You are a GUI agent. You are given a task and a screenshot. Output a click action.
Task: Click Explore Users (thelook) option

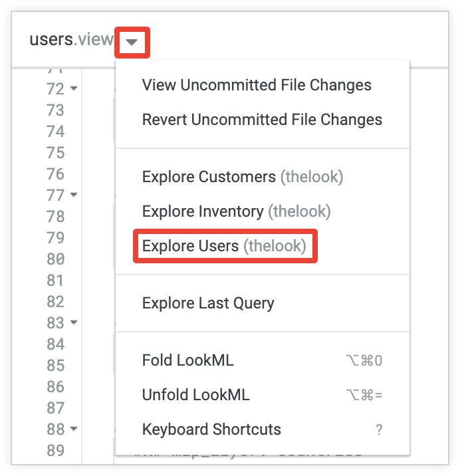click(225, 246)
